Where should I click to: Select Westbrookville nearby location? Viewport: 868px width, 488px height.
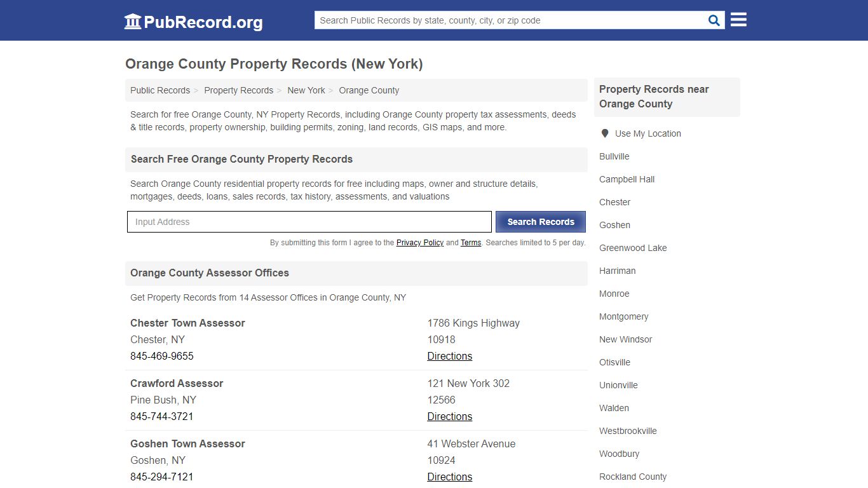pos(628,431)
